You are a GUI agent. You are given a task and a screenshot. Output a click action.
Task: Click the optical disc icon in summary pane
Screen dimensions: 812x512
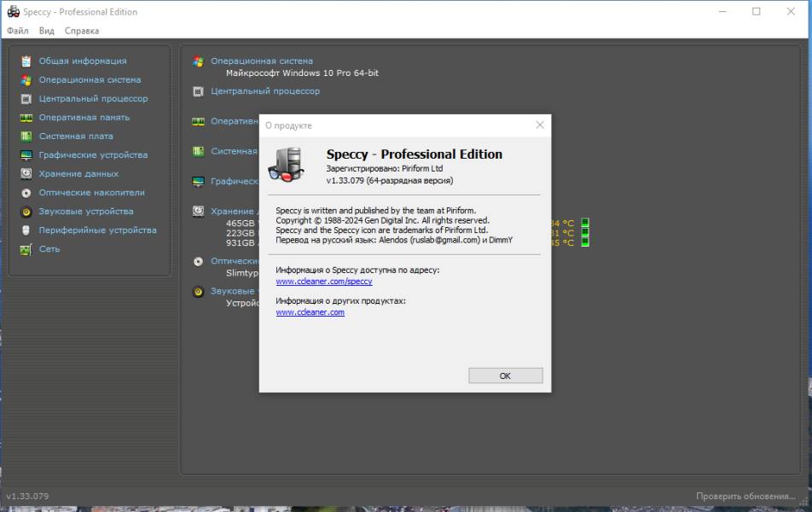tap(199, 261)
